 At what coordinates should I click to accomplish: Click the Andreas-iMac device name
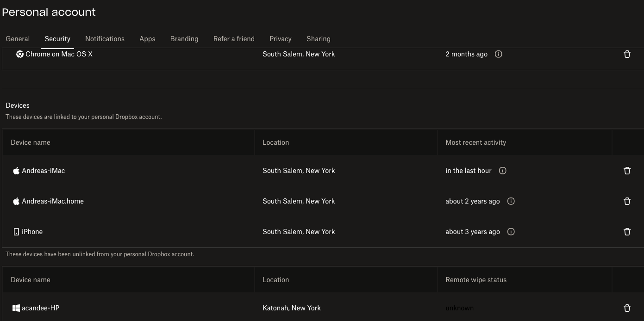(x=43, y=171)
